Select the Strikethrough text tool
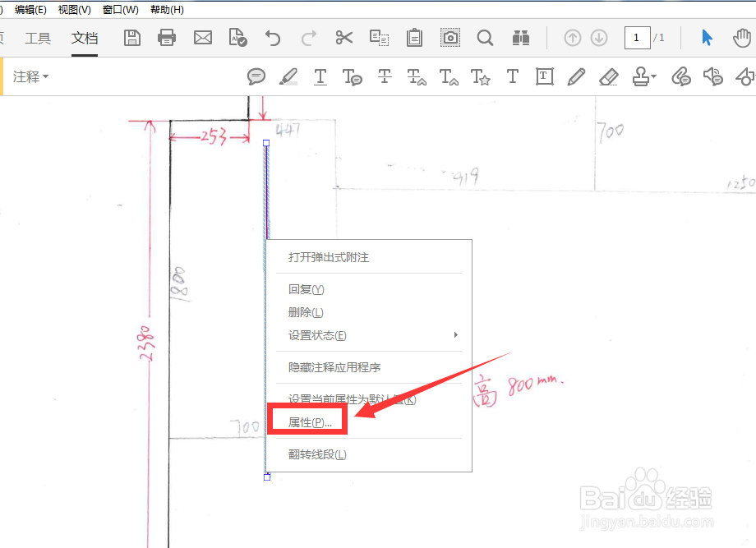Screen dimensions: 756x548 (x=385, y=76)
